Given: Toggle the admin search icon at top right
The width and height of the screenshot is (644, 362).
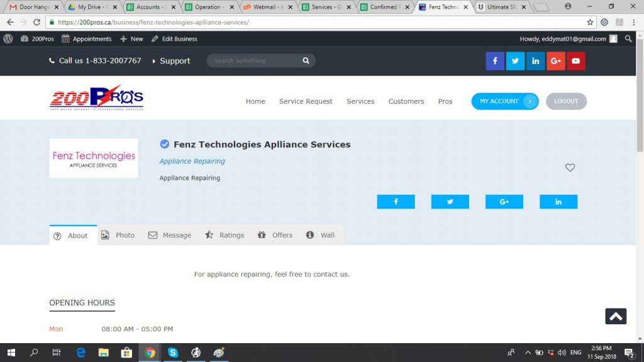Looking at the screenshot, I should (x=629, y=38).
